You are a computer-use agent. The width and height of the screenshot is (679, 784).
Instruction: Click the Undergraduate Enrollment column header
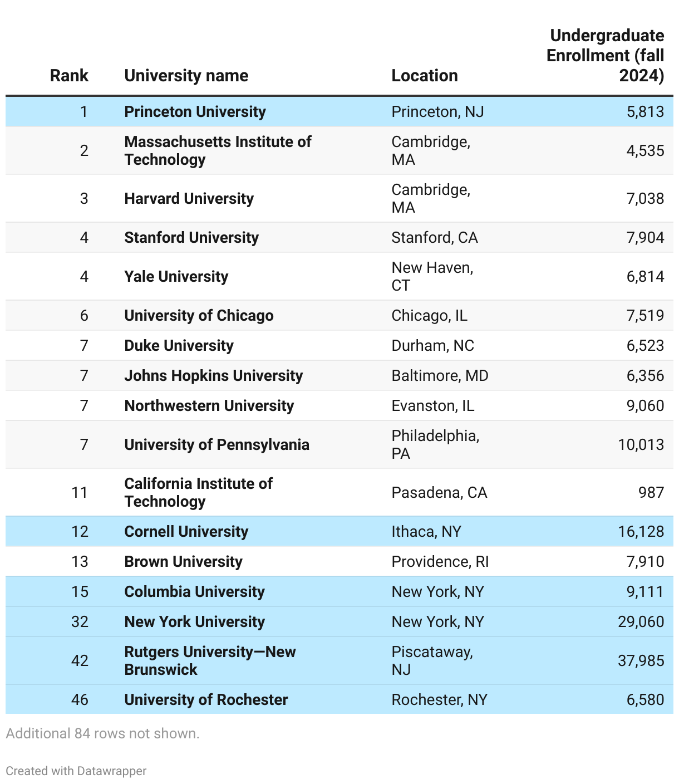(x=606, y=56)
